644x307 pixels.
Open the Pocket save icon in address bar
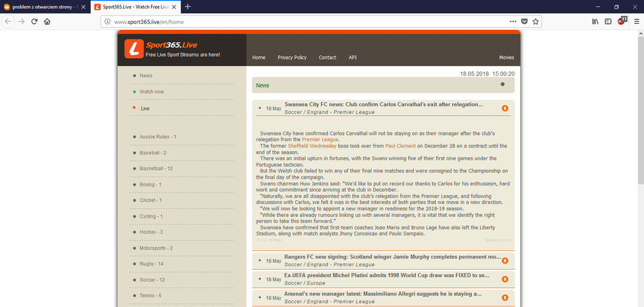[524, 21]
